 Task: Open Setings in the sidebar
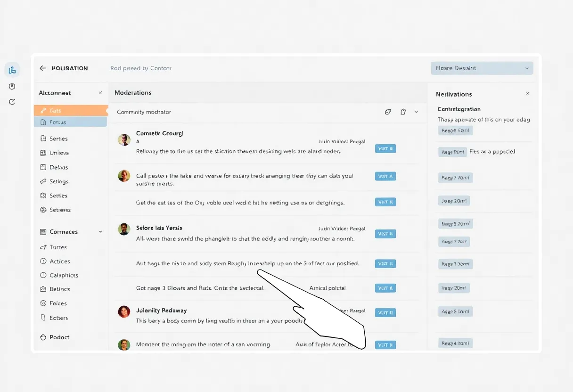pyautogui.click(x=59, y=181)
